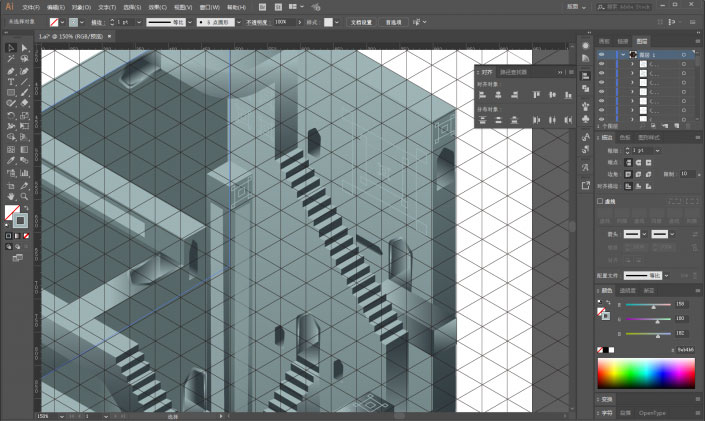Image resolution: width=705 pixels, height=421 pixels.
Task: Open the Window (W) menu
Action: [210, 7]
